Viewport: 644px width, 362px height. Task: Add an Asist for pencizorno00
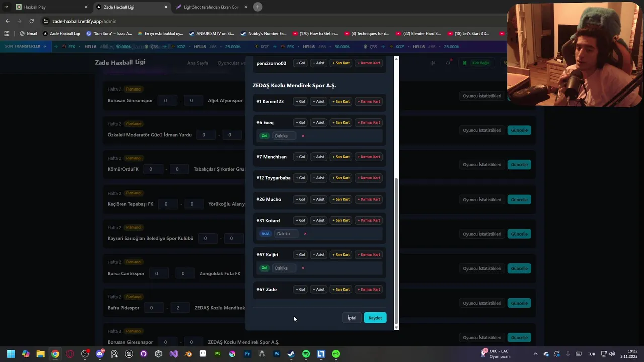tap(318, 63)
